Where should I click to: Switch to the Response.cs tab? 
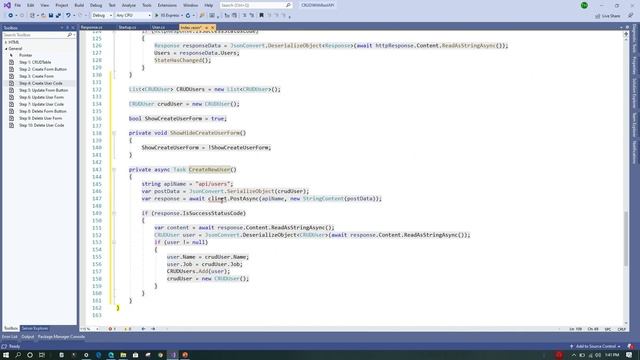(92, 27)
